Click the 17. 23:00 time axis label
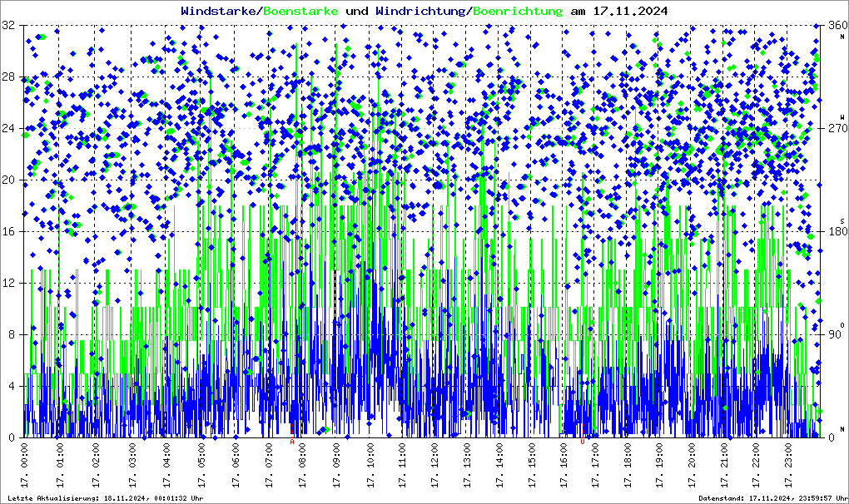849x504 pixels. click(787, 465)
